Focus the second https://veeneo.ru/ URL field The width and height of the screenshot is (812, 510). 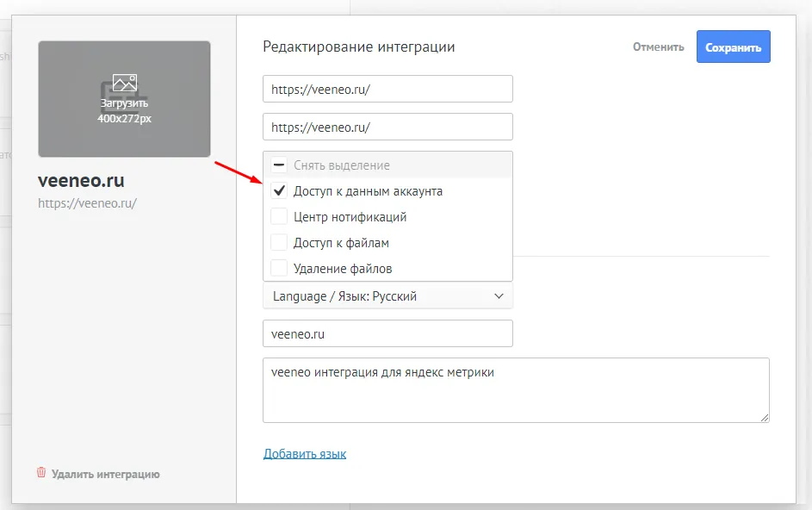(x=387, y=127)
